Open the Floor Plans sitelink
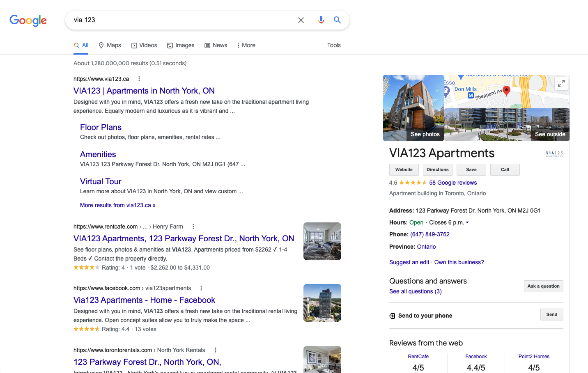This screenshot has height=373, width=588. click(x=101, y=127)
